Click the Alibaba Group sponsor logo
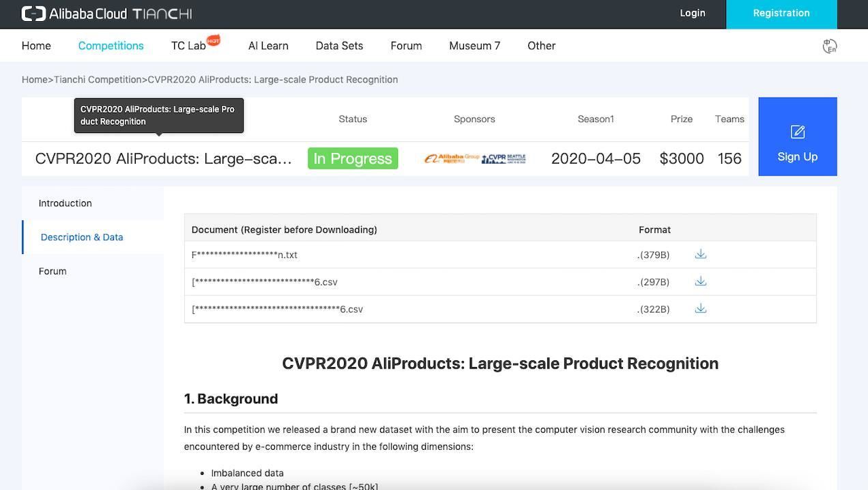This screenshot has height=490, width=868. click(451, 158)
